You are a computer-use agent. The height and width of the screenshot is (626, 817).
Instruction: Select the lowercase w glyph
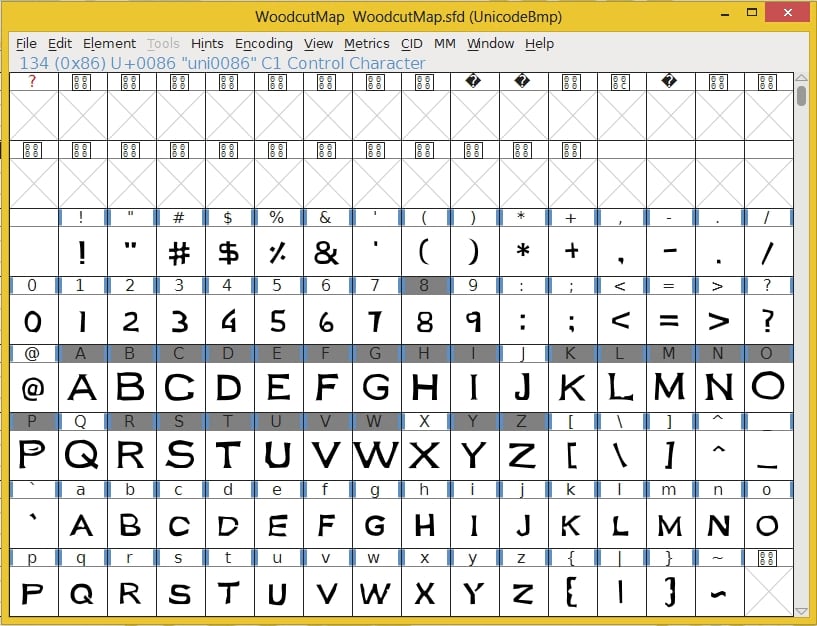pos(377,592)
